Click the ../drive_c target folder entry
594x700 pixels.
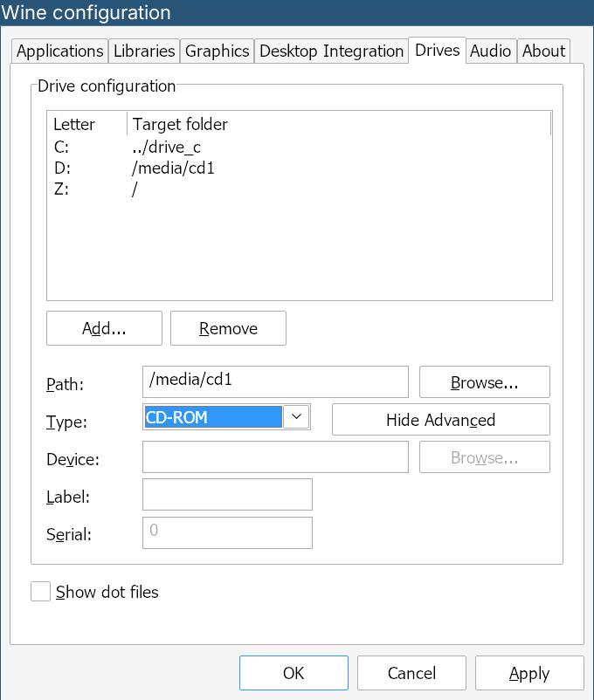[166, 147]
